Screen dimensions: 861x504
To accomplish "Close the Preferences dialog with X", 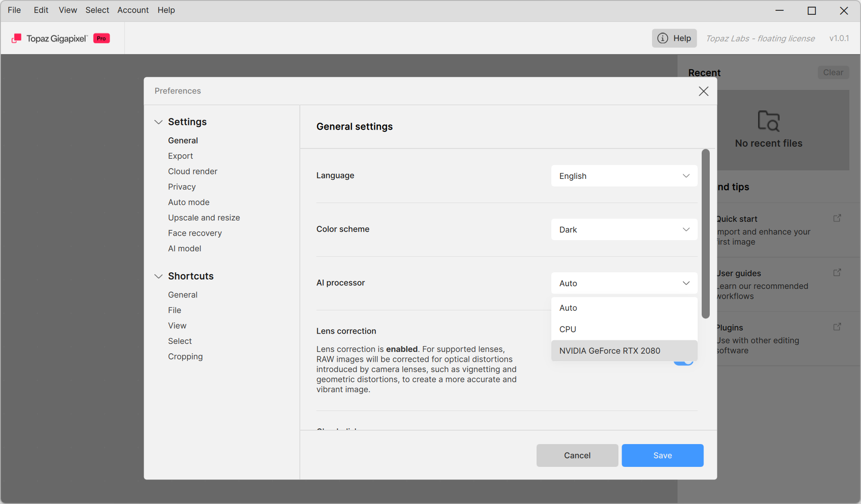I will (x=703, y=91).
